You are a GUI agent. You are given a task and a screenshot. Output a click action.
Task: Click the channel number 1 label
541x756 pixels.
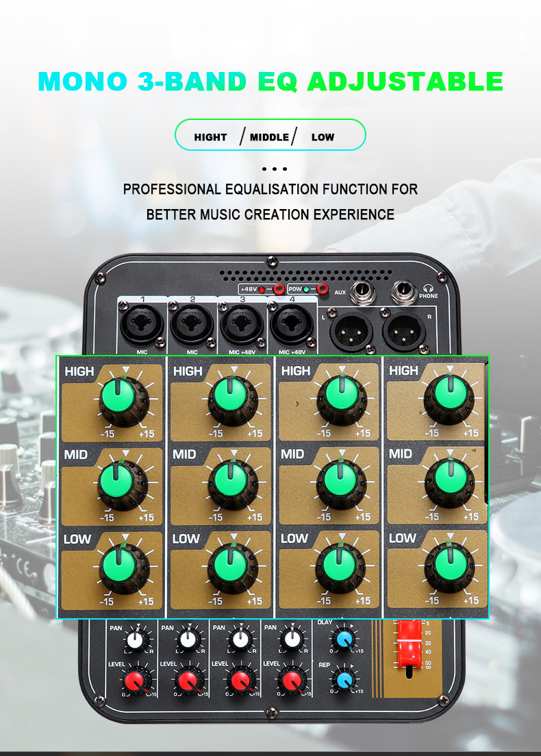click(x=142, y=300)
